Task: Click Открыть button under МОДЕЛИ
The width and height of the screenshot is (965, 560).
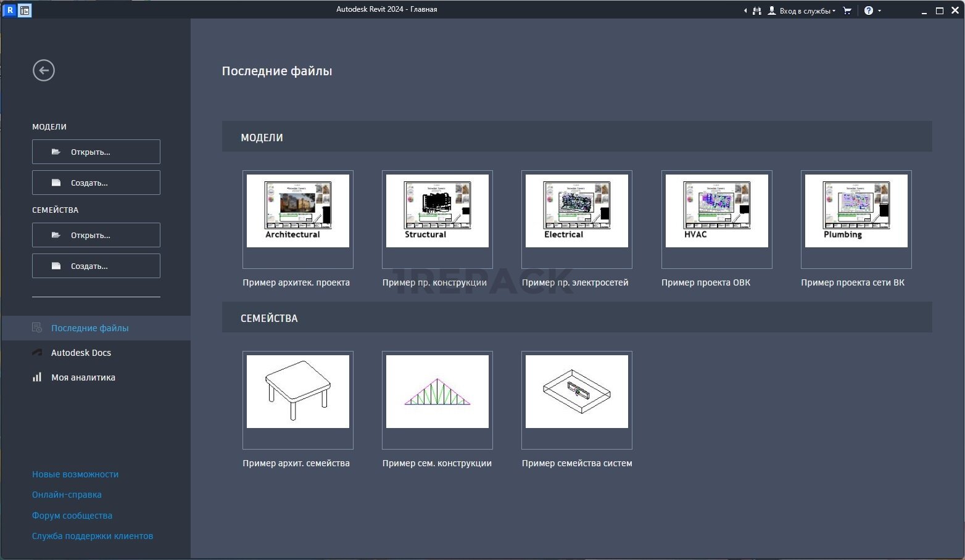Action: pyautogui.click(x=96, y=152)
